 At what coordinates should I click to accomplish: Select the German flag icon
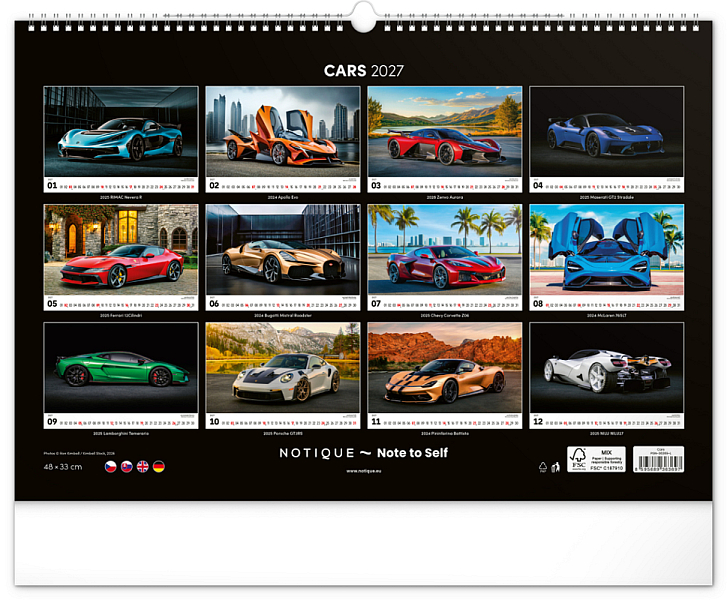159,466
